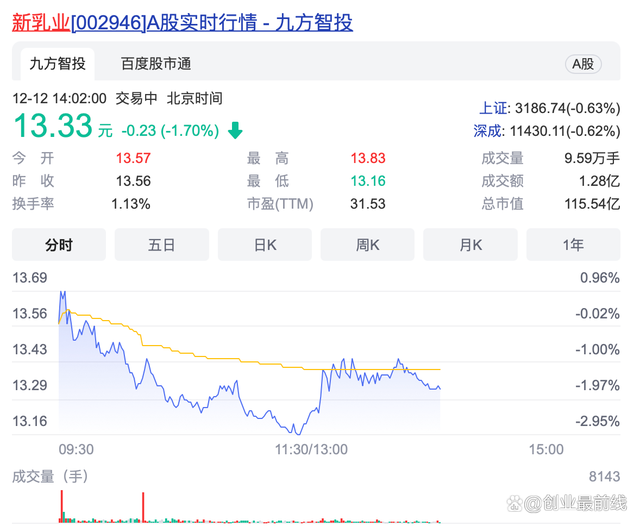Click the 深成 index label

pos(487,131)
